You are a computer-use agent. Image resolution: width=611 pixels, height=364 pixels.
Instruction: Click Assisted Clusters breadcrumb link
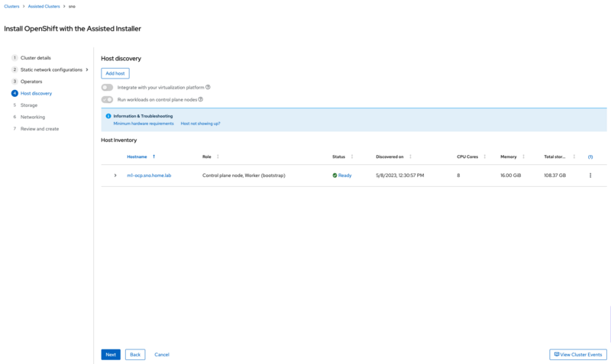coord(44,6)
